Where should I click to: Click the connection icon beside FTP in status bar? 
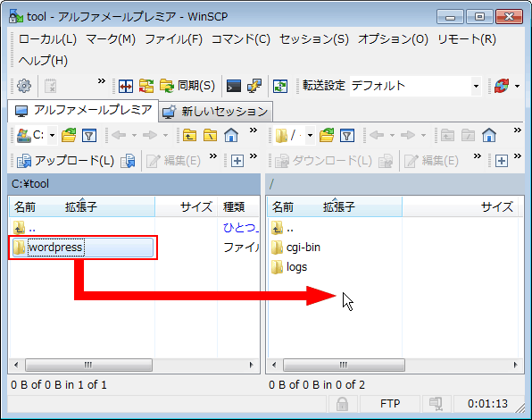[436, 403]
